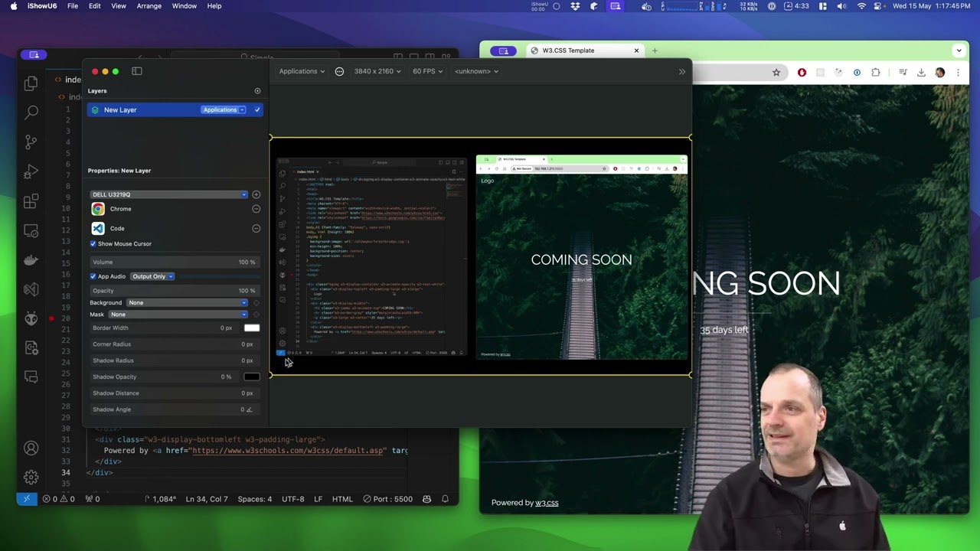Click the remote window icon in VS Code status bar
The height and width of the screenshot is (551, 980).
click(x=26, y=499)
